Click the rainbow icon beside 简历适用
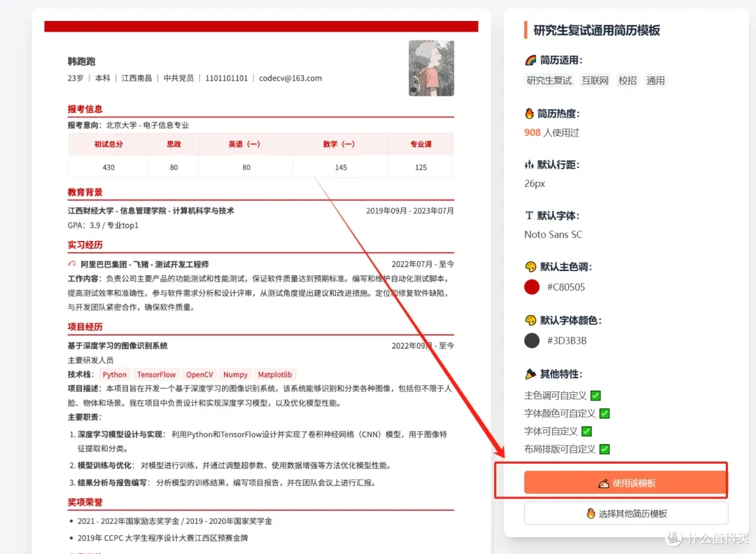This screenshot has width=756, height=554. (x=530, y=60)
